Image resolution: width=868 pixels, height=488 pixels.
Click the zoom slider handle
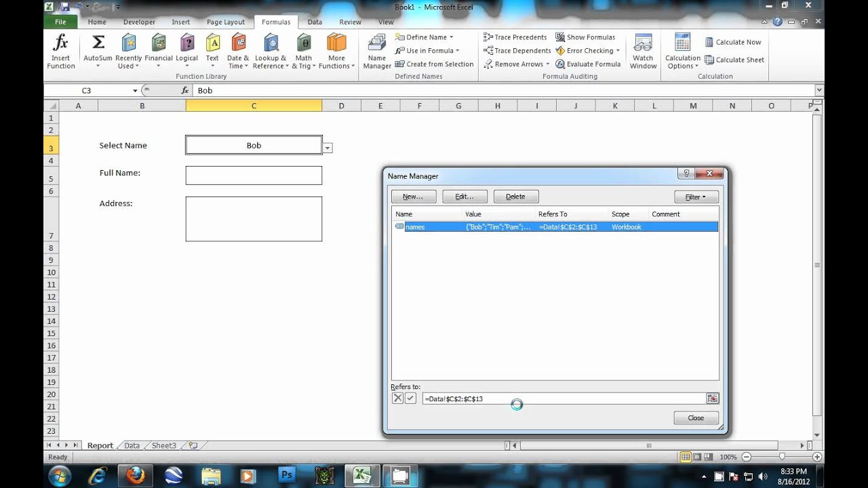[x=782, y=457]
